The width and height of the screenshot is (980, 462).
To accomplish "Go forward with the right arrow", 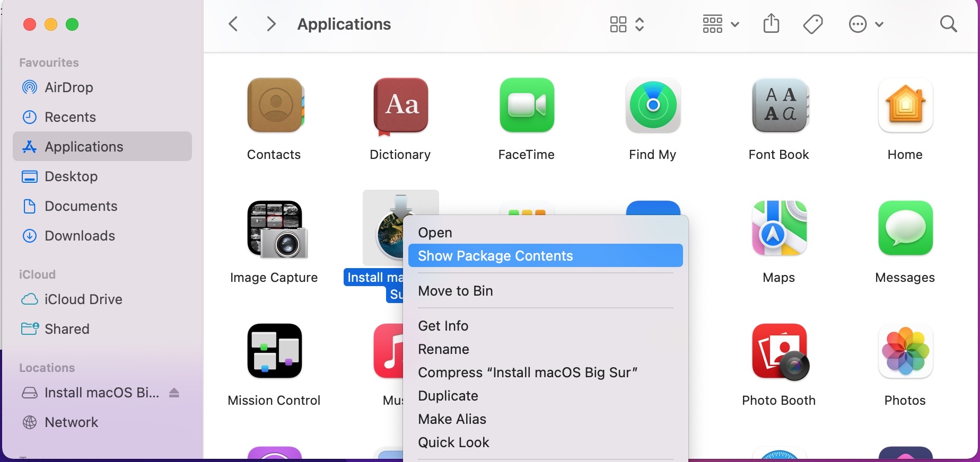I will coord(271,24).
